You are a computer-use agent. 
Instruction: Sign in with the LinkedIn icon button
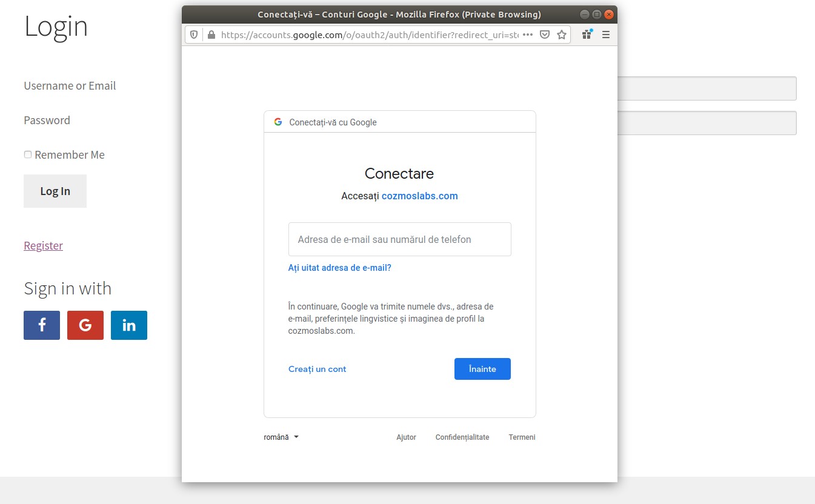pos(129,325)
